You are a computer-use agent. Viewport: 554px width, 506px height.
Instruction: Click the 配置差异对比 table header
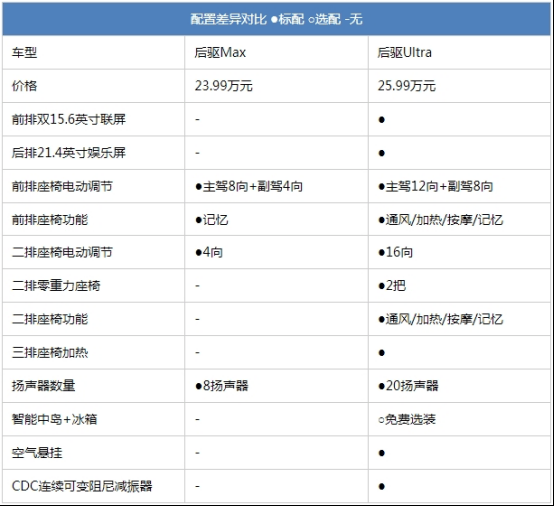click(276, 19)
